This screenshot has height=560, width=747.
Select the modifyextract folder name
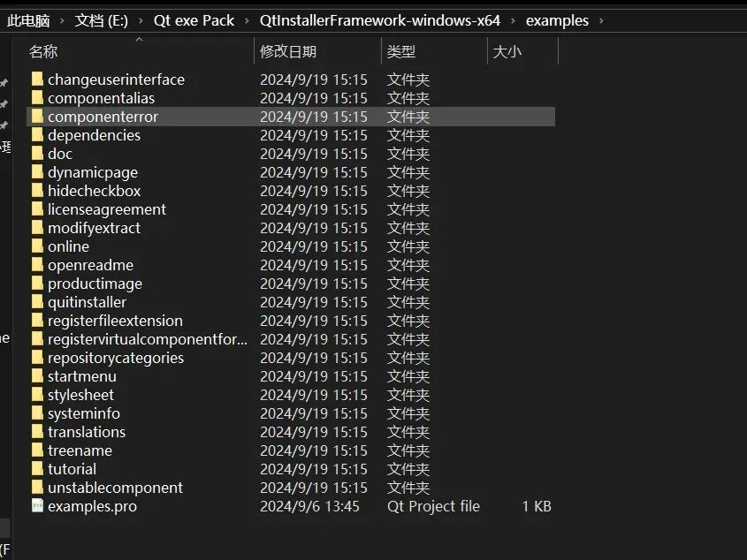(94, 228)
